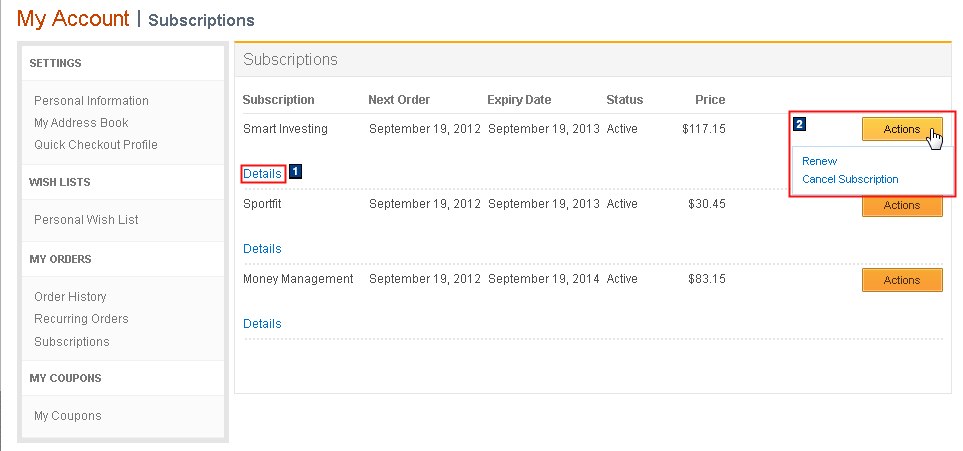The height and width of the screenshot is (451, 963).
Task: Select Renew from the Actions menu
Action: pyautogui.click(x=819, y=161)
